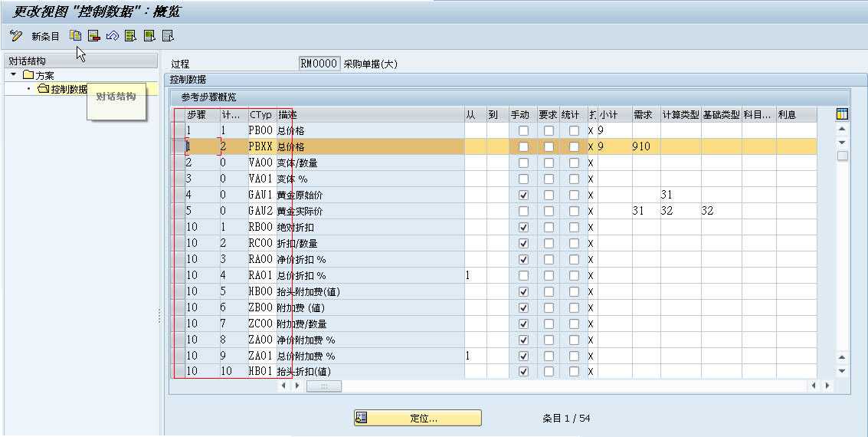Click the 条目 1 / 54 entry counter

565,419
